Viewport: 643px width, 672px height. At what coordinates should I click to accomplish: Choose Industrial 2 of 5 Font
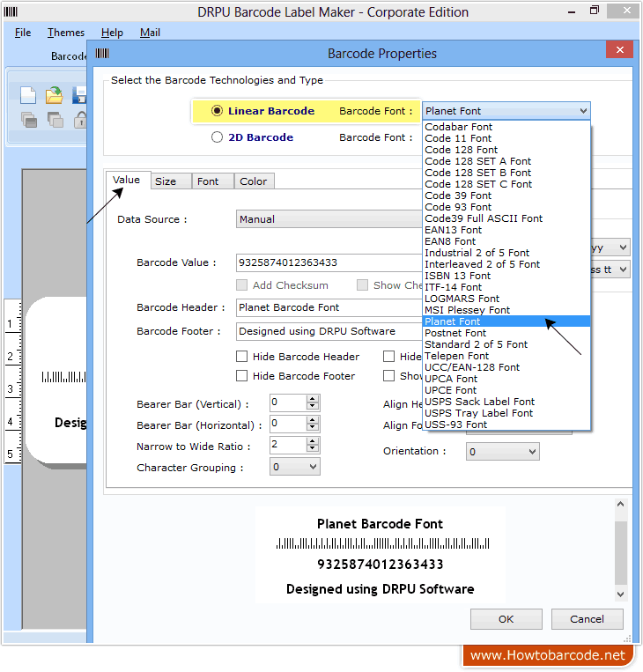(506, 253)
